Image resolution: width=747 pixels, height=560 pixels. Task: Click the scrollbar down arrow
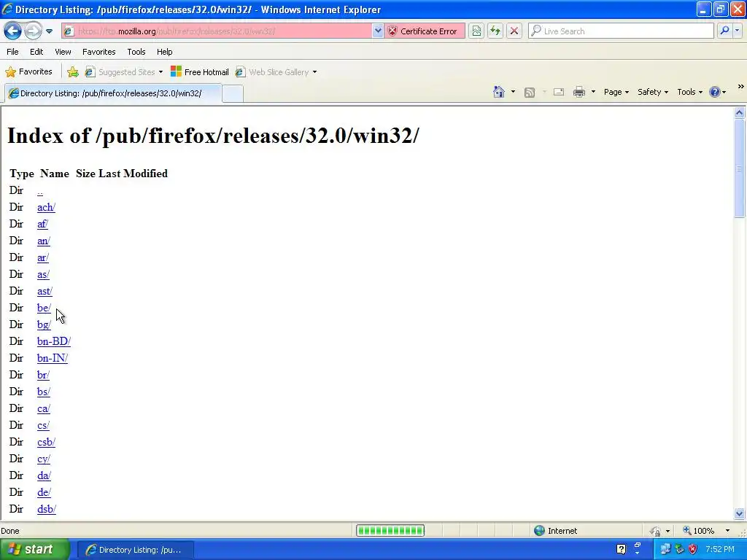(740, 513)
